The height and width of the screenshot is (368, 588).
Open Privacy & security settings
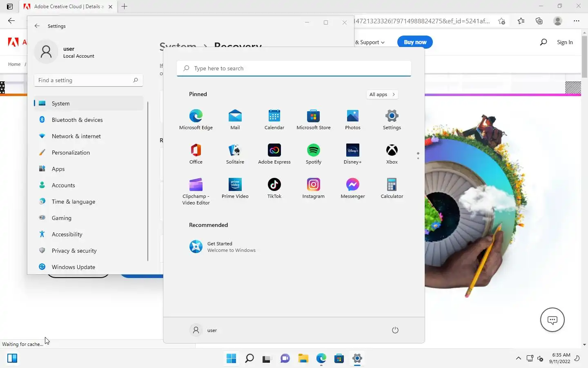pyautogui.click(x=89, y=251)
